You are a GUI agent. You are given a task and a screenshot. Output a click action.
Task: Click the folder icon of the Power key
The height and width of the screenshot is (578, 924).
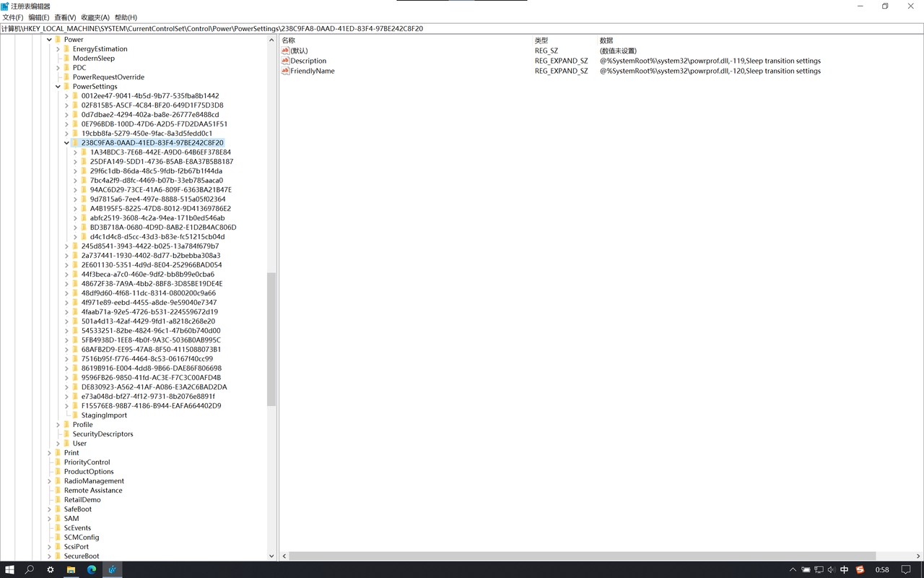[58, 40]
